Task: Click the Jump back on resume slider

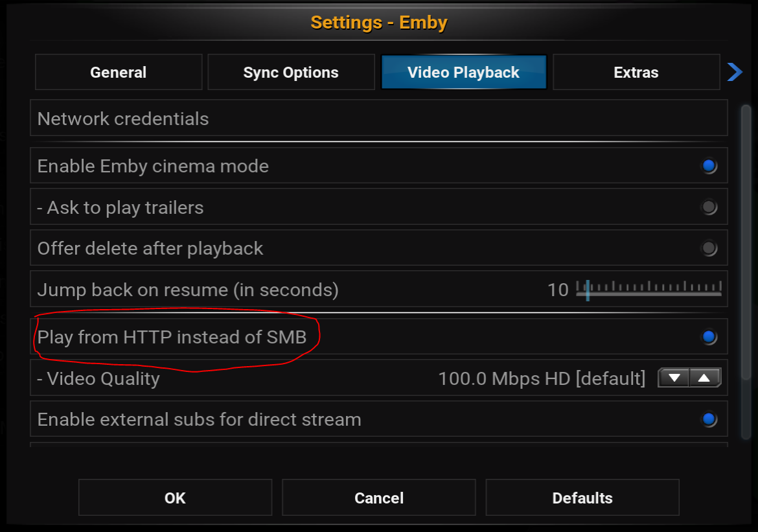Action: 649,289
